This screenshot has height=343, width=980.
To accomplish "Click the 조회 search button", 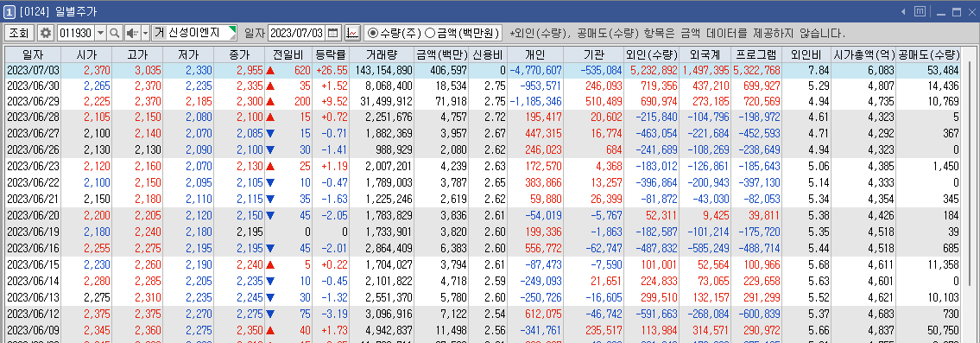I will click(19, 33).
